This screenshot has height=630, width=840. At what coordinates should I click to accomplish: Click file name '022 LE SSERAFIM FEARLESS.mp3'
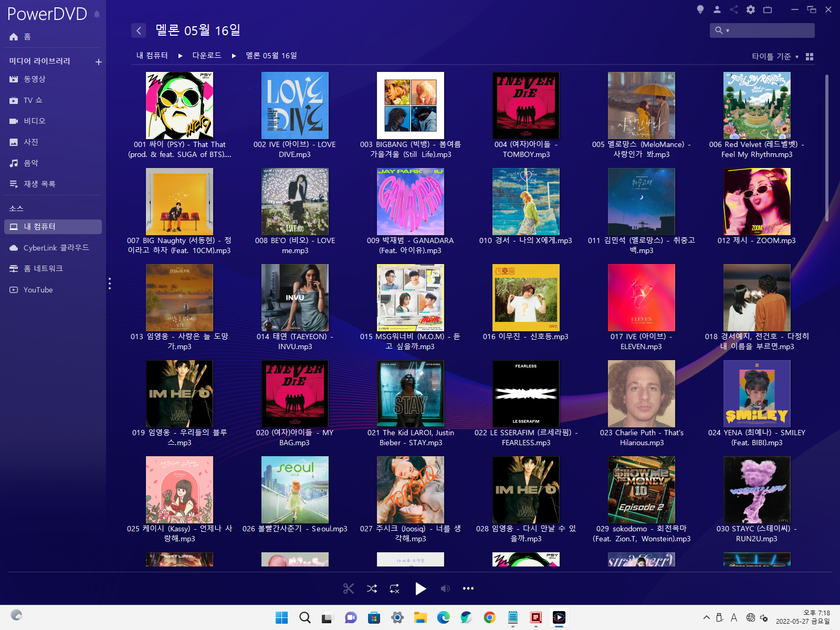coord(526,437)
